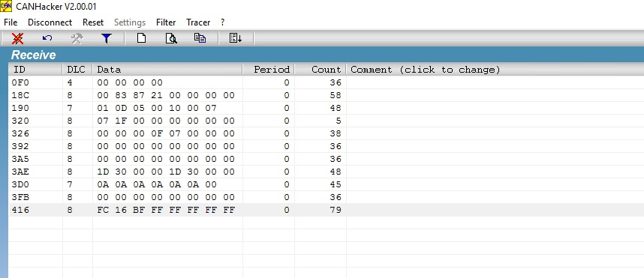Click the CANHacker title bar app icon
This screenshot has height=278, width=644.
pos(6,6)
